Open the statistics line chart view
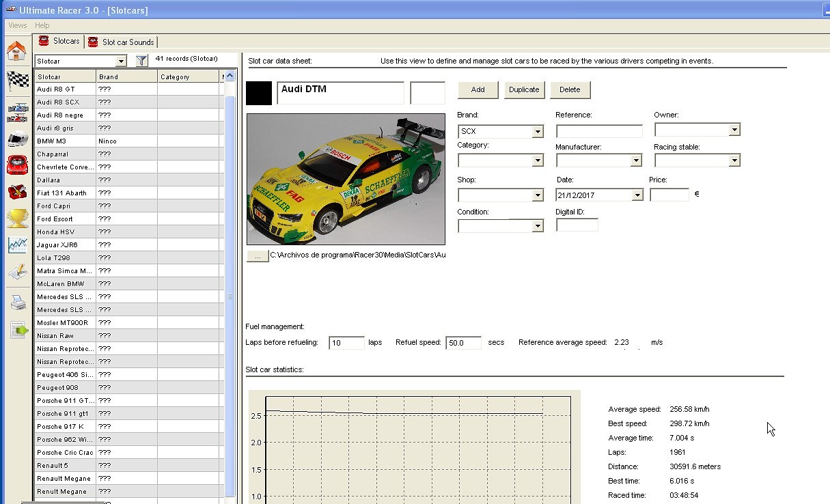Image resolution: width=830 pixels, height=504 pixels. 17,245
